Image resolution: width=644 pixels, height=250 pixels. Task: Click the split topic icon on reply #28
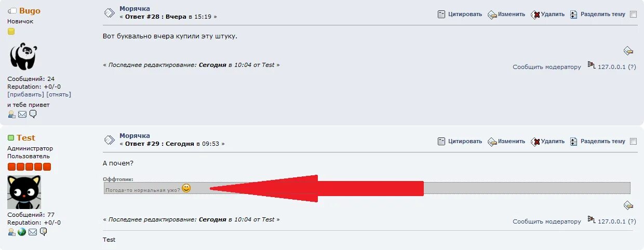pyautogui.click(x=573, y=15)
